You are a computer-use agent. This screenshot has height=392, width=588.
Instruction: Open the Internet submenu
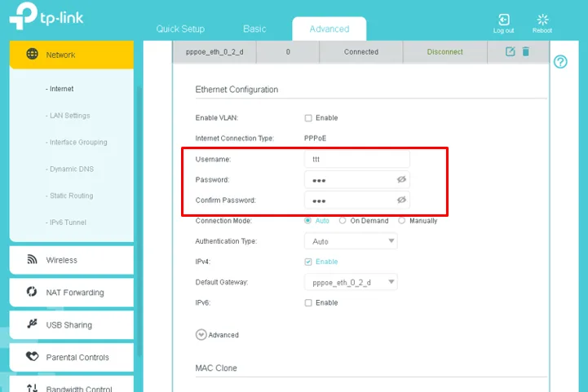[x=60, y=89]
